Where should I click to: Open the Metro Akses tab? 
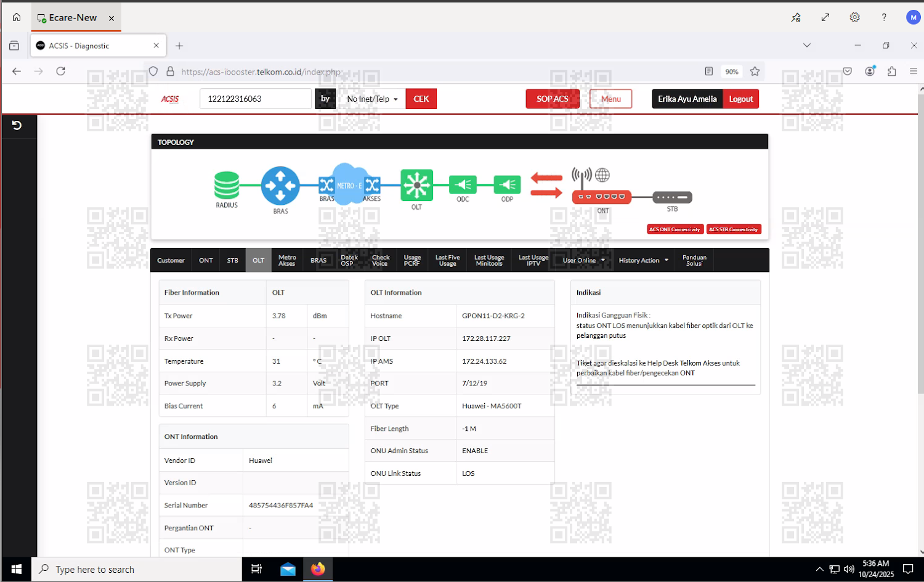point(287,260)
